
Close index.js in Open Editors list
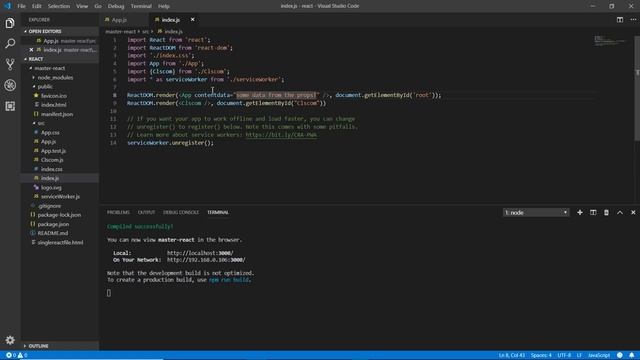coord(31,50)
